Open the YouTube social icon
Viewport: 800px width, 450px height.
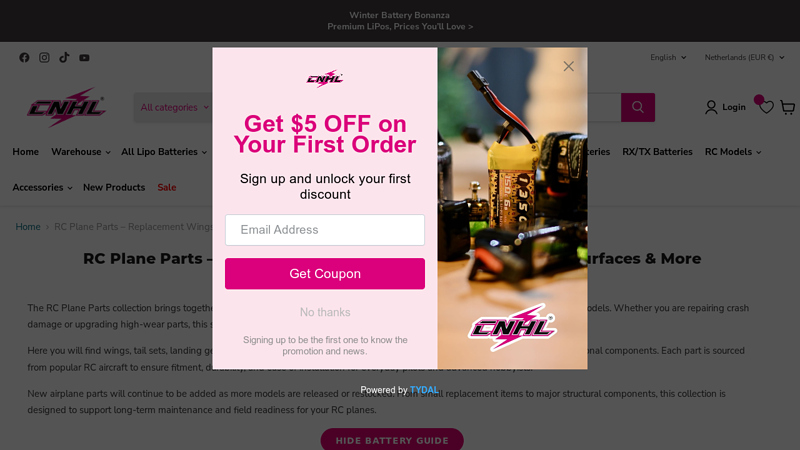84,58
